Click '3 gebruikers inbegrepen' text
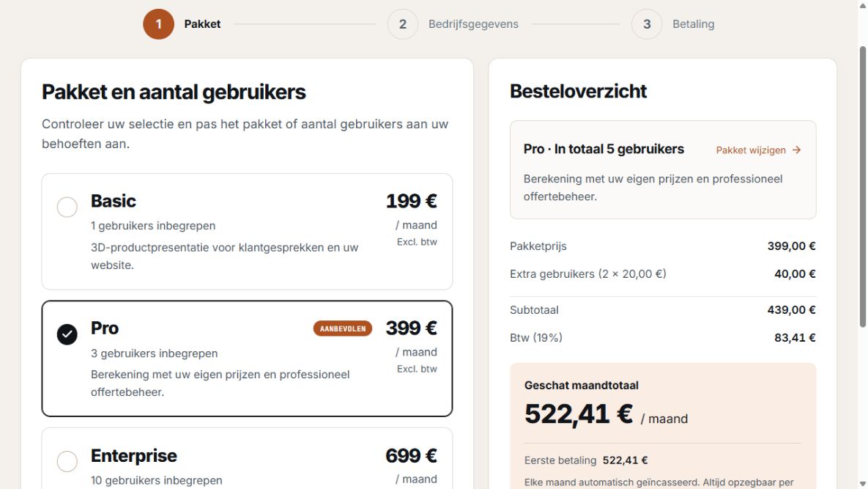This screenshot has width=868, height=489. 155,353
